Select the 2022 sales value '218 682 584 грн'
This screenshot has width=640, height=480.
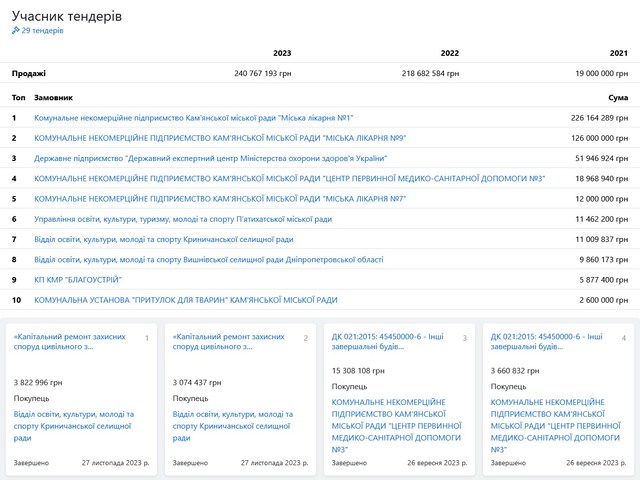pos(430,73)
